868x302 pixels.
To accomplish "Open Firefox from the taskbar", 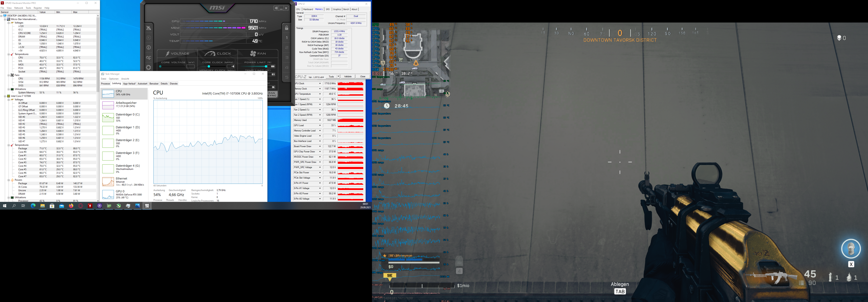I will point(71,206).
